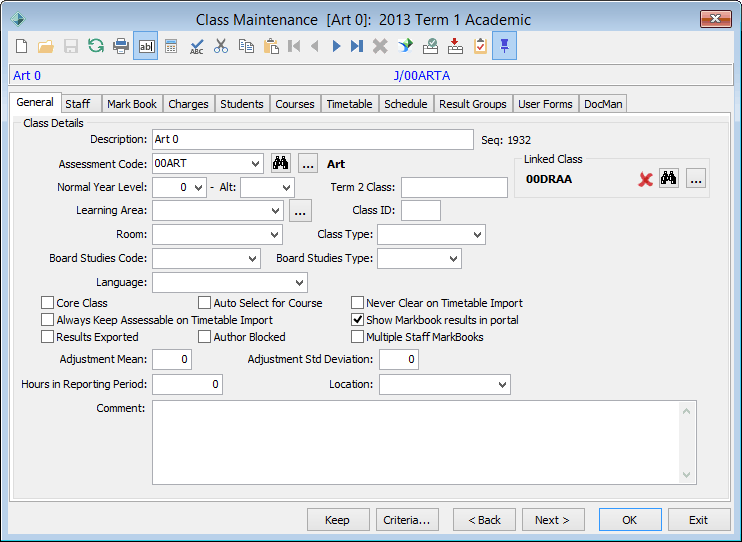Click the Exit button
The height and width of the screenshot is (542, 742).
pyautogui.click(x=699, y=520)
